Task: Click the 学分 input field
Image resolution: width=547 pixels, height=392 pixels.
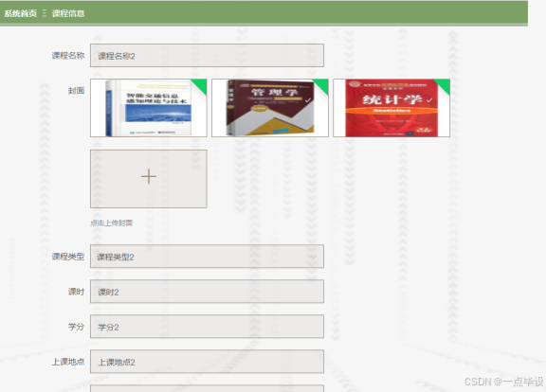Action: pyautogui.click(x=207, y=327)
